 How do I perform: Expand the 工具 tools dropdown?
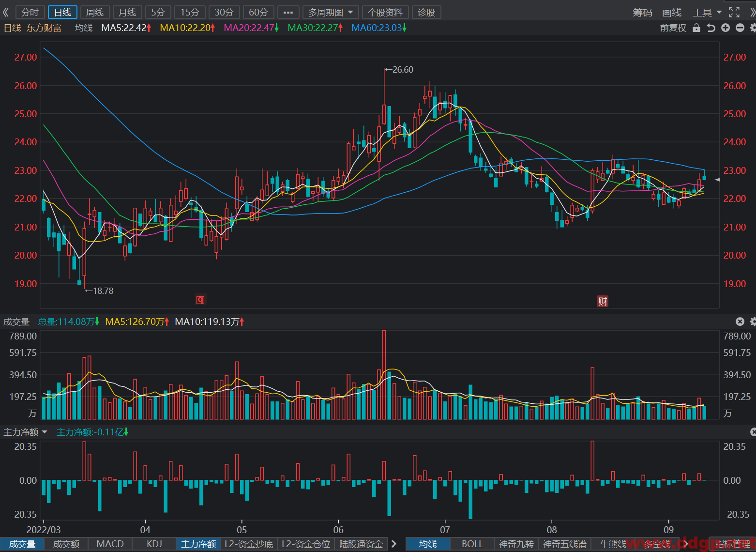tap(707, 13)
